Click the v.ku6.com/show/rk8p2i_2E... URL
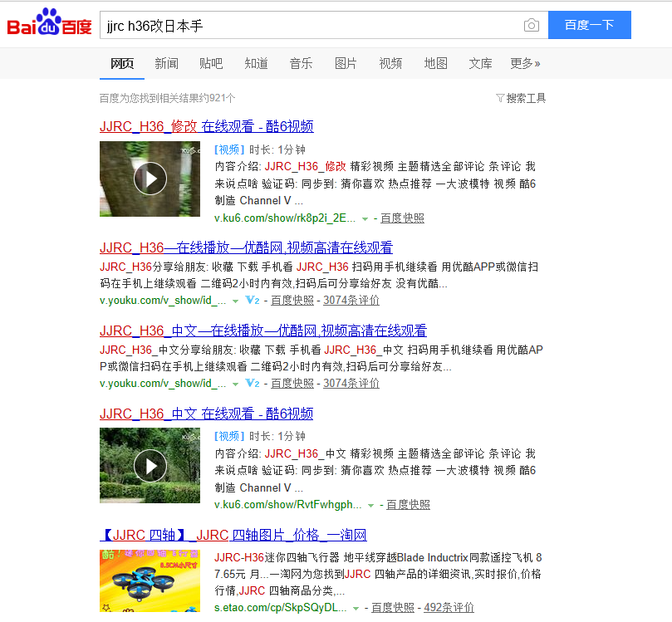This screenshot has width=672, height=622. (x=285, y=218)
